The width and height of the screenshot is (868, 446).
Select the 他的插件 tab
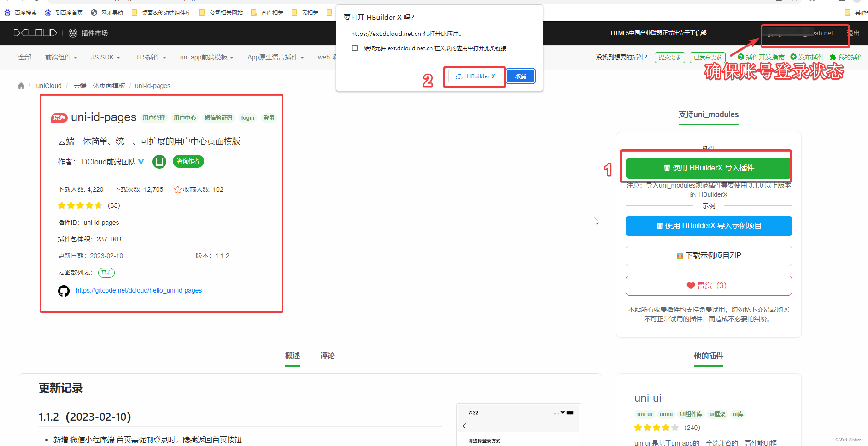point(709,356)
